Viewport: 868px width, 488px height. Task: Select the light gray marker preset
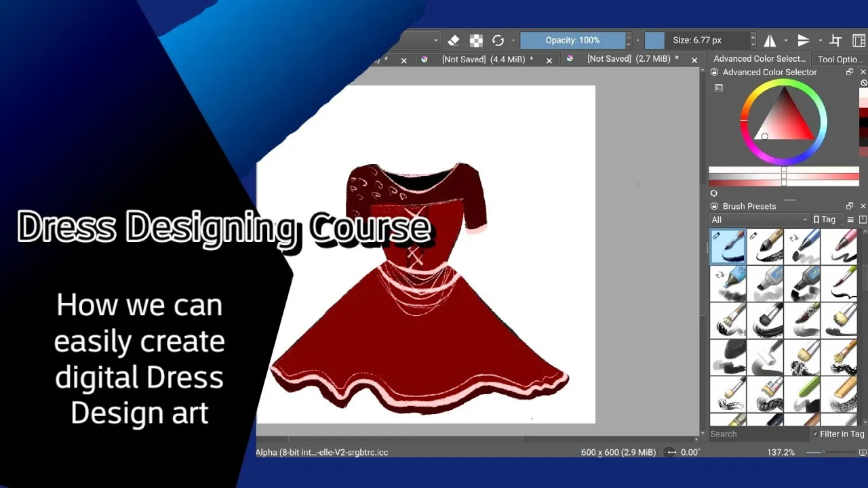(765, 283)
